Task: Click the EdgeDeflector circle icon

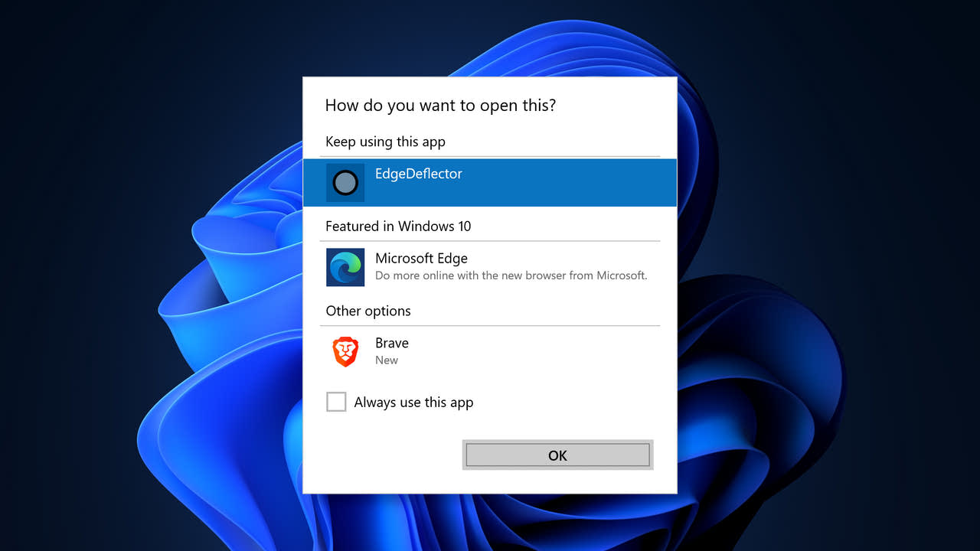Action: pos(345,183)
